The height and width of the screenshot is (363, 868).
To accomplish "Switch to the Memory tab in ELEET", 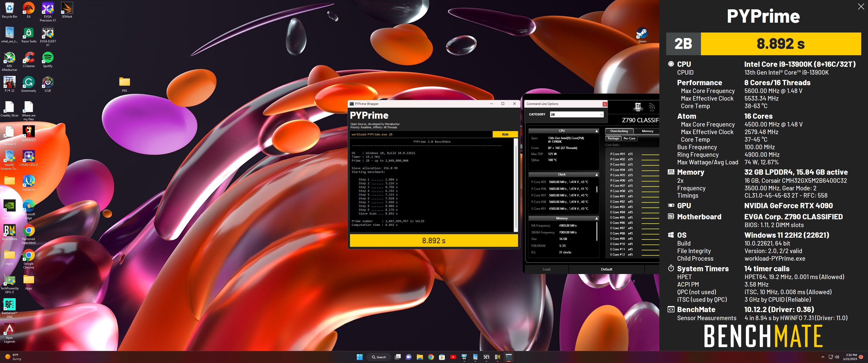I will (647, 131).
